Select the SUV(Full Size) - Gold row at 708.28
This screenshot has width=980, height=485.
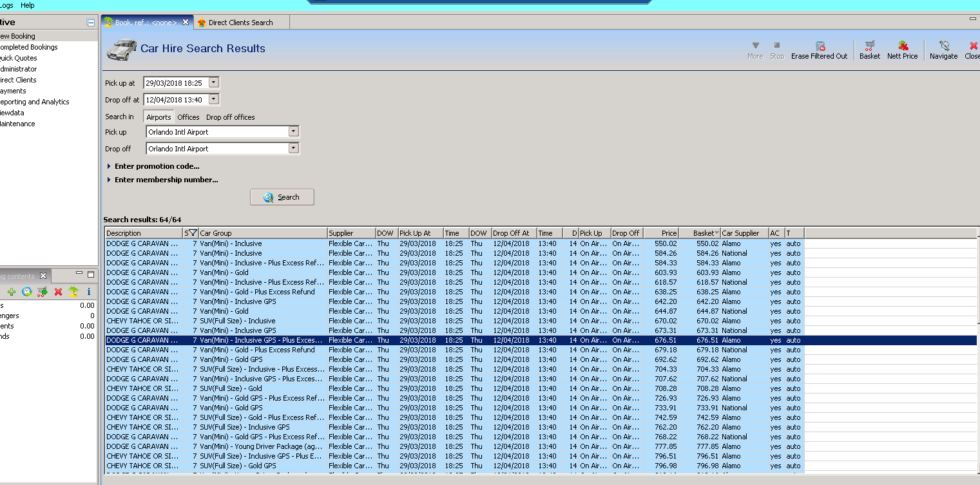[541, 388]
